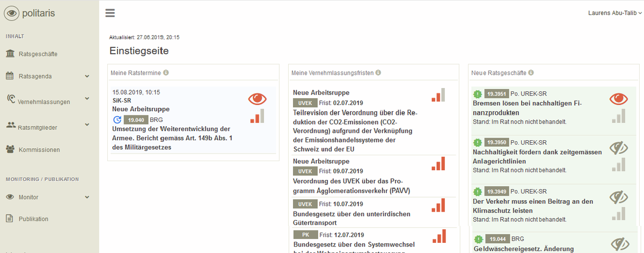This screenshot has width=644, height=253.
Task: Click green new badge next to 19.044
Action: click(x=478, y=239)
